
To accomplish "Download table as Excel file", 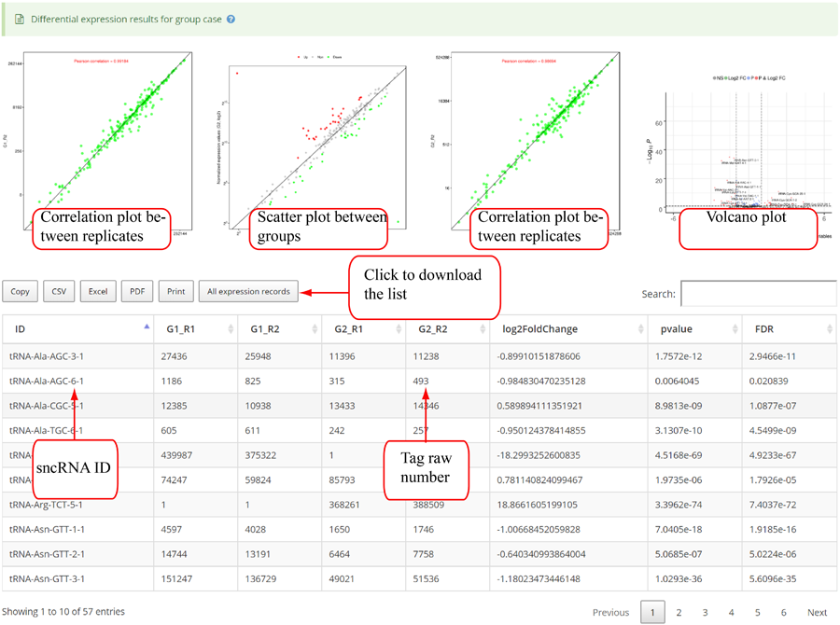I will click(x=98, y=291).
